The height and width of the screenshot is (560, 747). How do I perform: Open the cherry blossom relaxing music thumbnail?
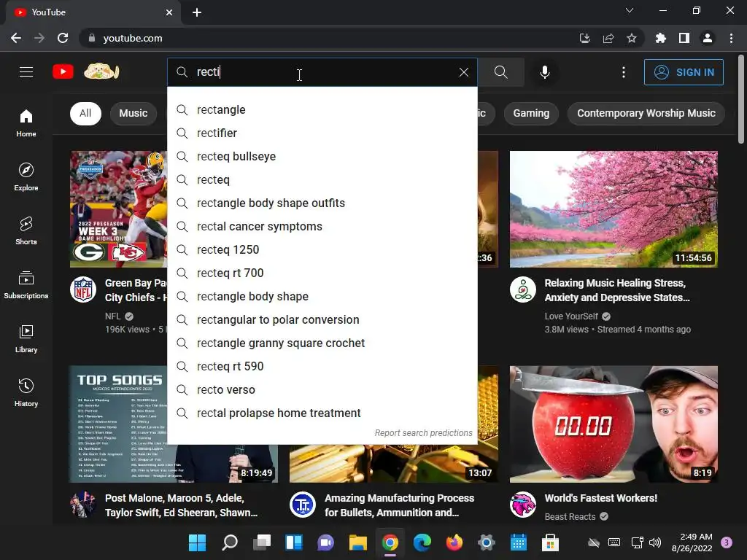(x=614, y=209)
